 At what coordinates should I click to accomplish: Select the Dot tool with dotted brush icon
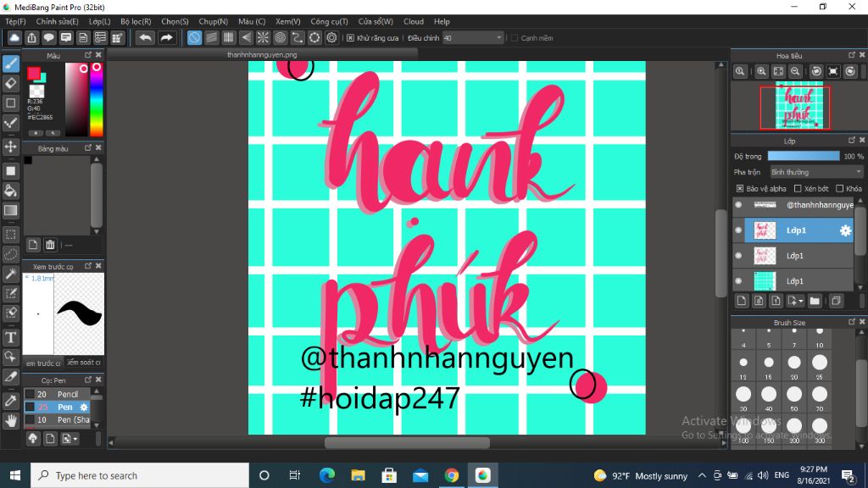pyautogui.click(x=10, y=124)
